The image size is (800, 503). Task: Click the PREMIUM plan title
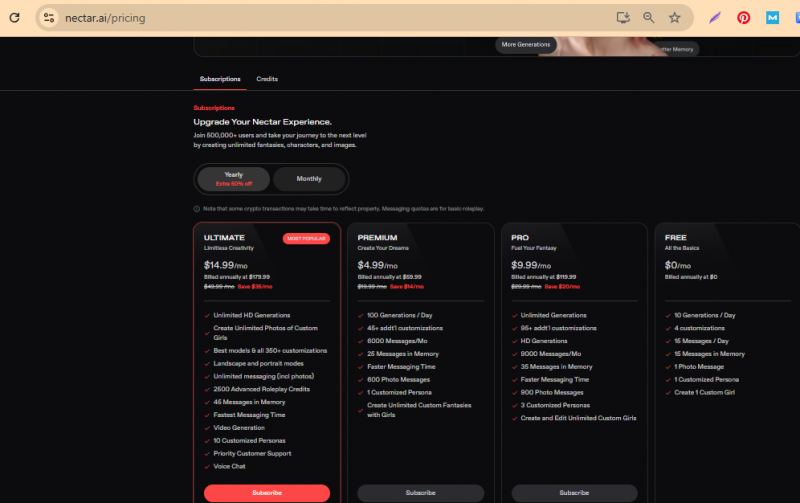(378, 238)
